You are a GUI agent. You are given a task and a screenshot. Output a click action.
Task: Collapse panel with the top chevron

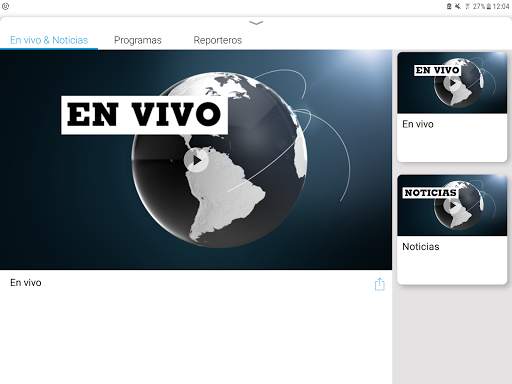point(256,23)
